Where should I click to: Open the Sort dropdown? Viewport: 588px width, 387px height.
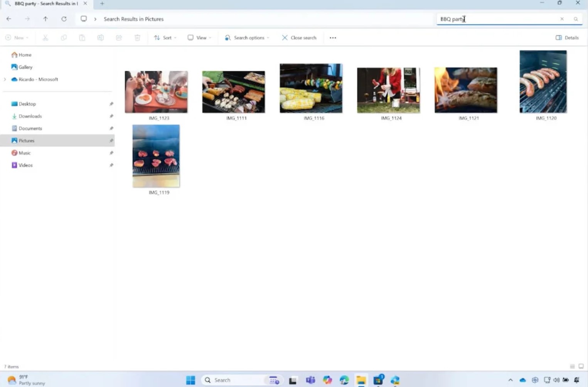pyautogui.click(x=165, y=38)
